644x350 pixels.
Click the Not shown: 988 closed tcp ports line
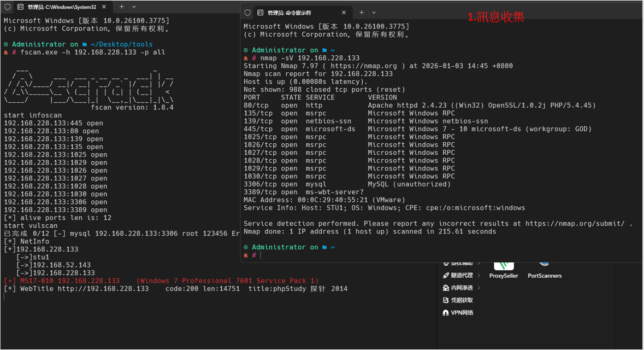click(324, 90)
